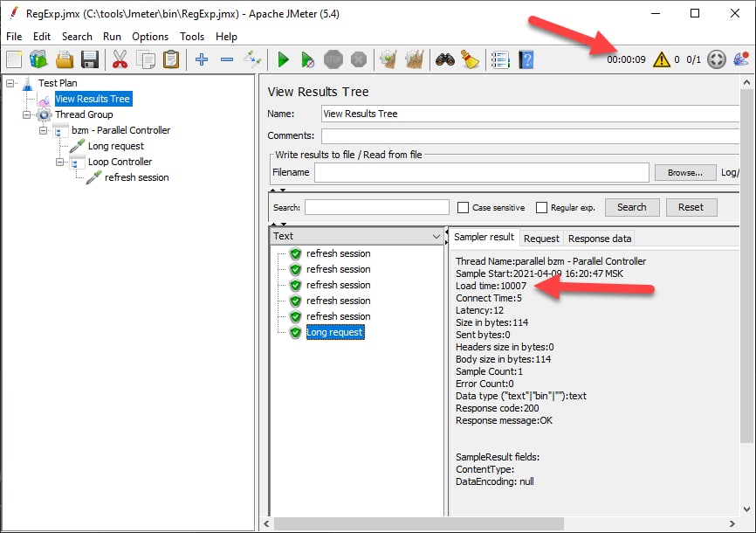Collapse the bzm - Parallel Controller node
This screenshot has height=533, width=756.
click(44, 130)
